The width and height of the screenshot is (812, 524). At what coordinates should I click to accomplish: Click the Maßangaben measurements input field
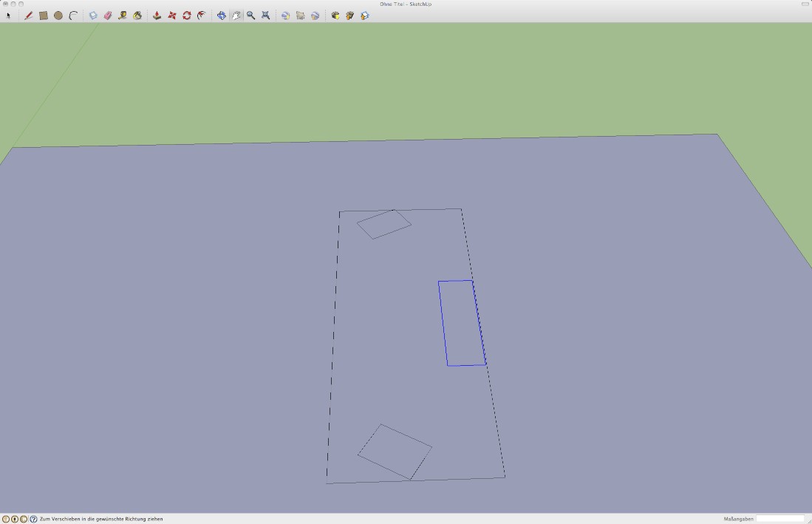tap(780, 519)
